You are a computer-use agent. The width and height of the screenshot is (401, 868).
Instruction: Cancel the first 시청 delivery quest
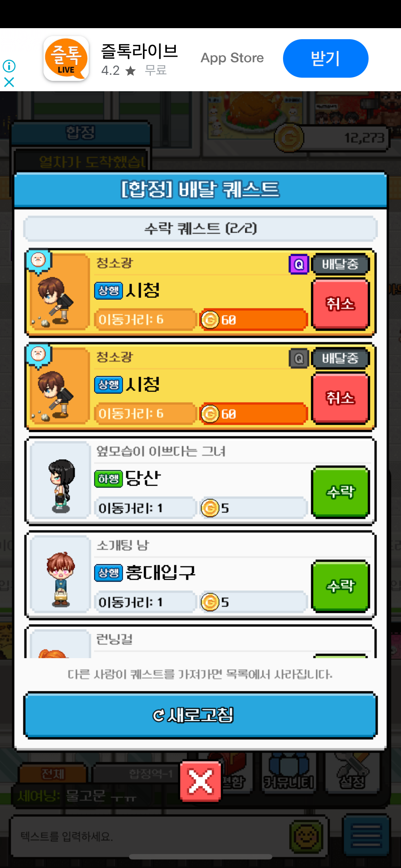[x=340, y=304]
